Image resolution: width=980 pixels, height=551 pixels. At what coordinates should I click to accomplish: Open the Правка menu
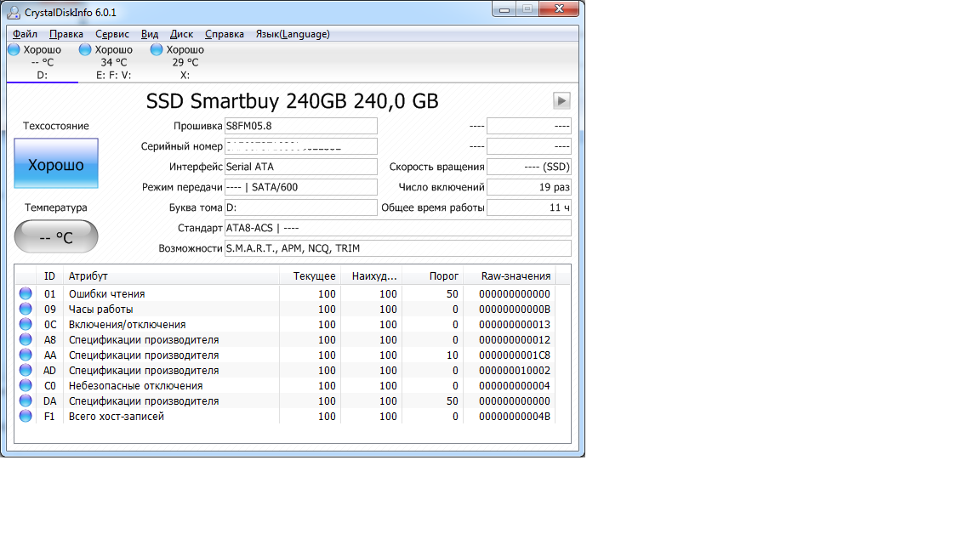66,34
